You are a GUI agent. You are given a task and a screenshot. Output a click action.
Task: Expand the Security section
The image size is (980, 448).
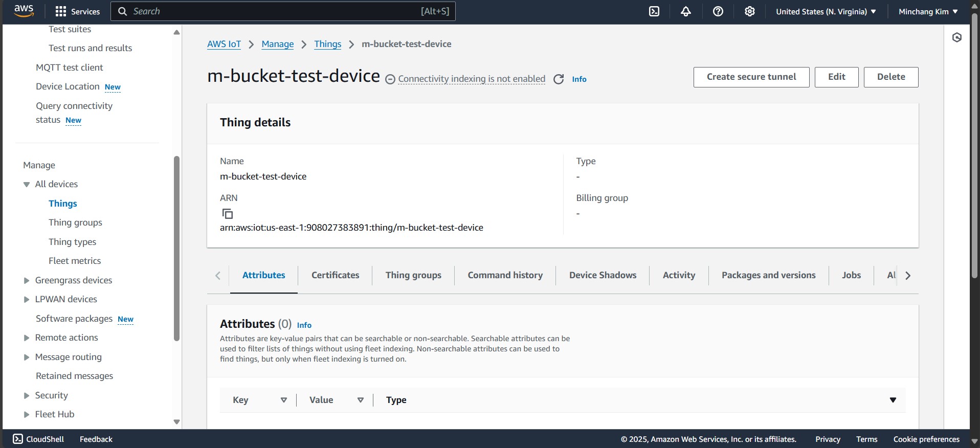pyautogui.click(x=27, y=395)
